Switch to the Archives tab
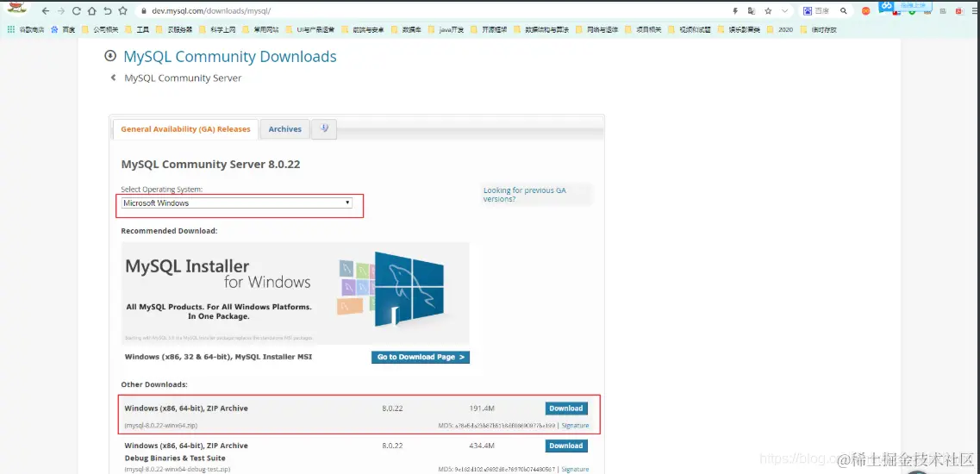 (x=285, y=128)
